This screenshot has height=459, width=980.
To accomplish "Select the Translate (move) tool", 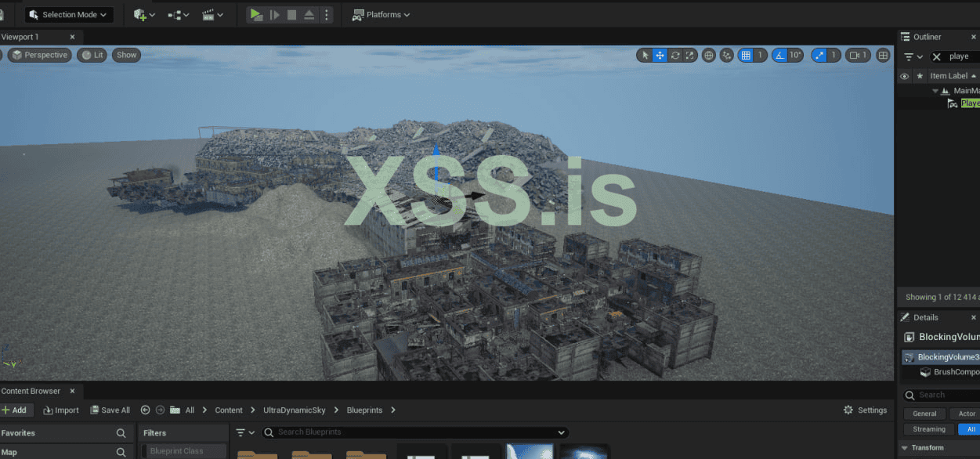I will tap(660, 55).
